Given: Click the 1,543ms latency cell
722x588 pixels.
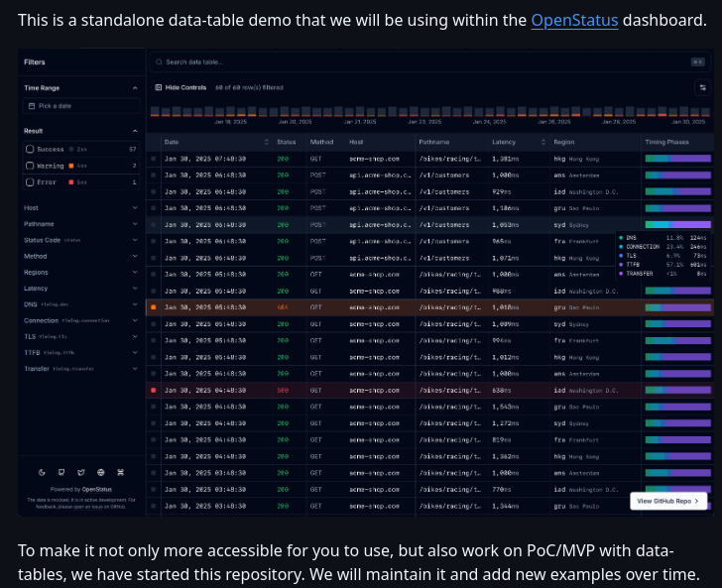Looking at the screenshot, I should tap(505, 408).
